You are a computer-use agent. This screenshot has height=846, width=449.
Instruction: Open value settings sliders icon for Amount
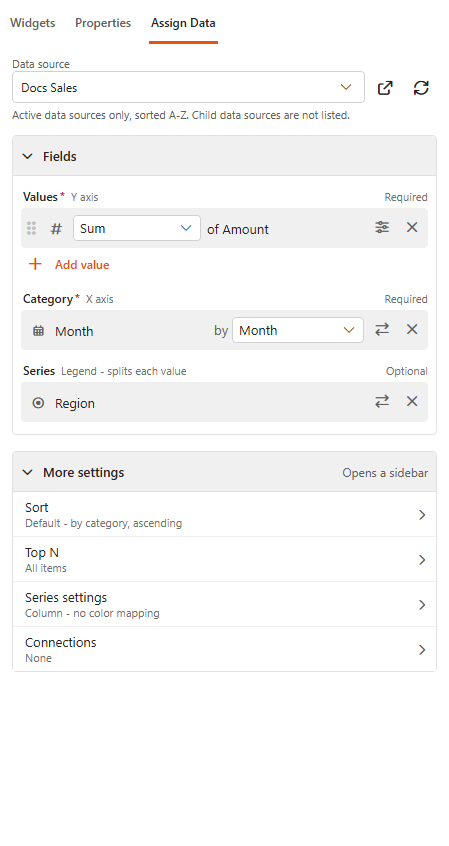tap(382, 228)
